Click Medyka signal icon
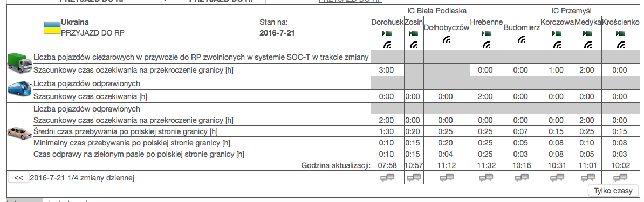The width and height of the screenshot is (644, 202). pyautogui.click(x=588, y=45)
